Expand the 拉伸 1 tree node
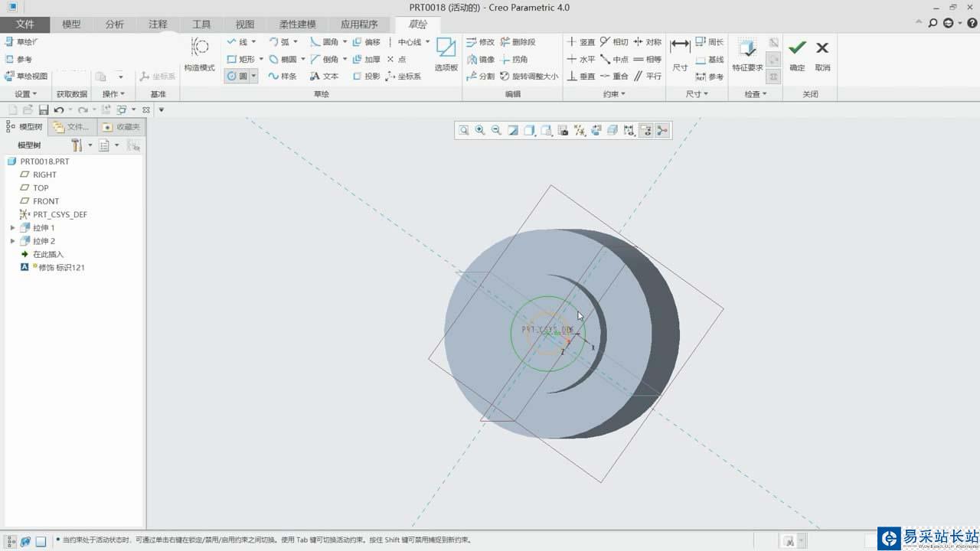Image resolution: width=980 pixels, height=551 pixels. (12, 228)
